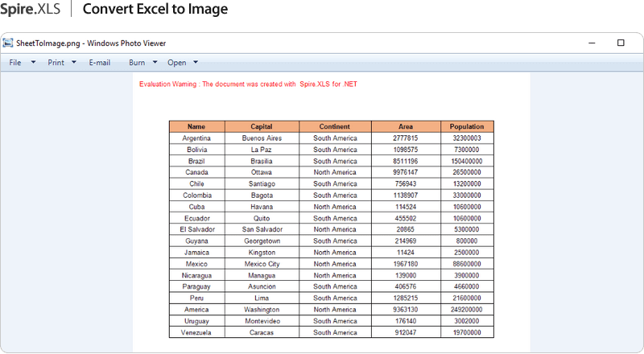
Task: Click the Continent column header
Action: click(335, 126)
